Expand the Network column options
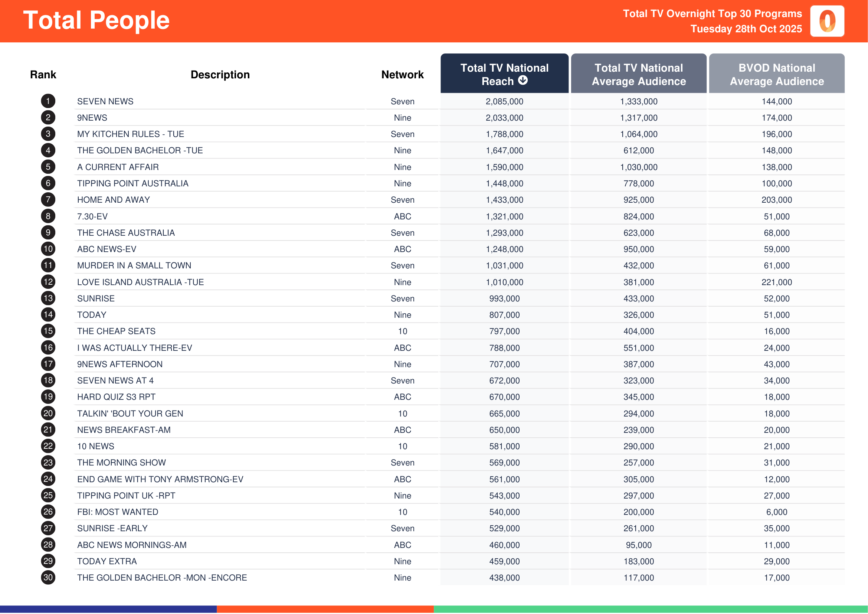The image size is (868, 614). [402, 75]
